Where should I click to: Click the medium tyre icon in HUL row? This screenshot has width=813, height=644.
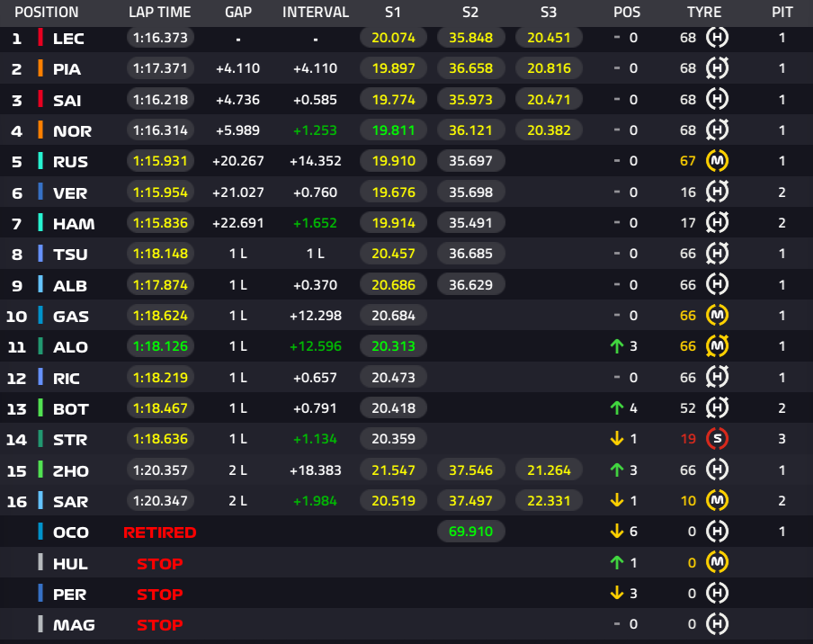tap(717, 562)
